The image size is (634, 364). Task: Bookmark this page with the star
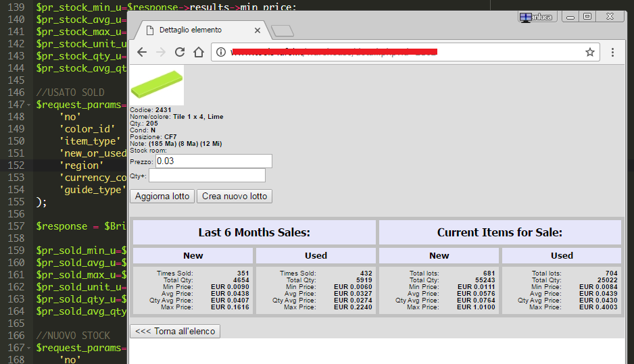[590, 52]
